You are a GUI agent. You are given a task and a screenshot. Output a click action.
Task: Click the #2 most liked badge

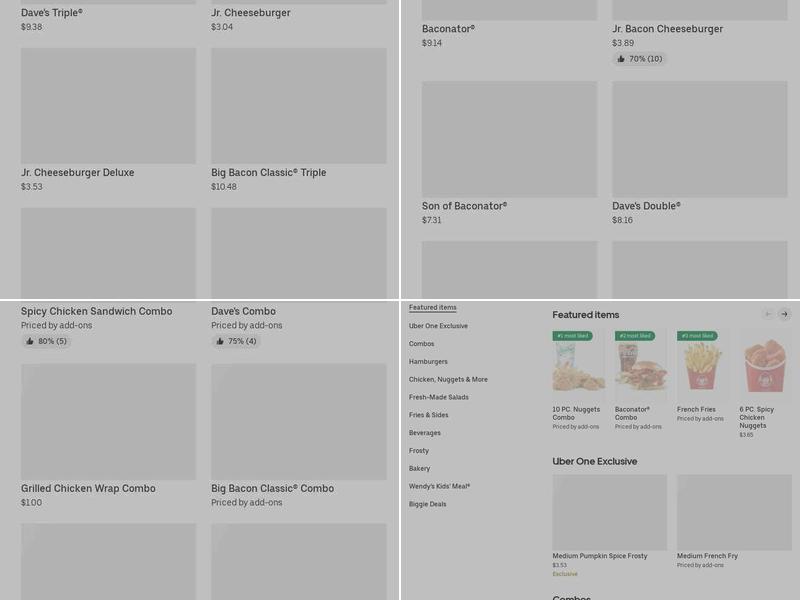(x=635, y=336)
